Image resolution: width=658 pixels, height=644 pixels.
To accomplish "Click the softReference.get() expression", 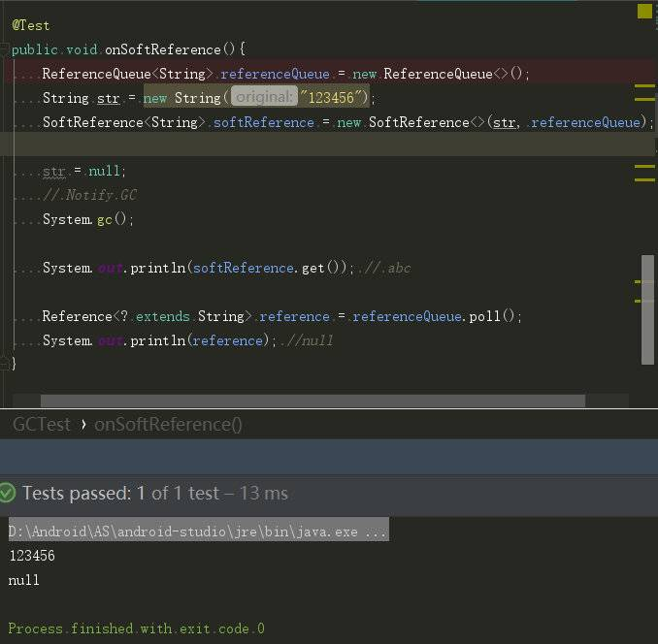I will pos(270,268).
